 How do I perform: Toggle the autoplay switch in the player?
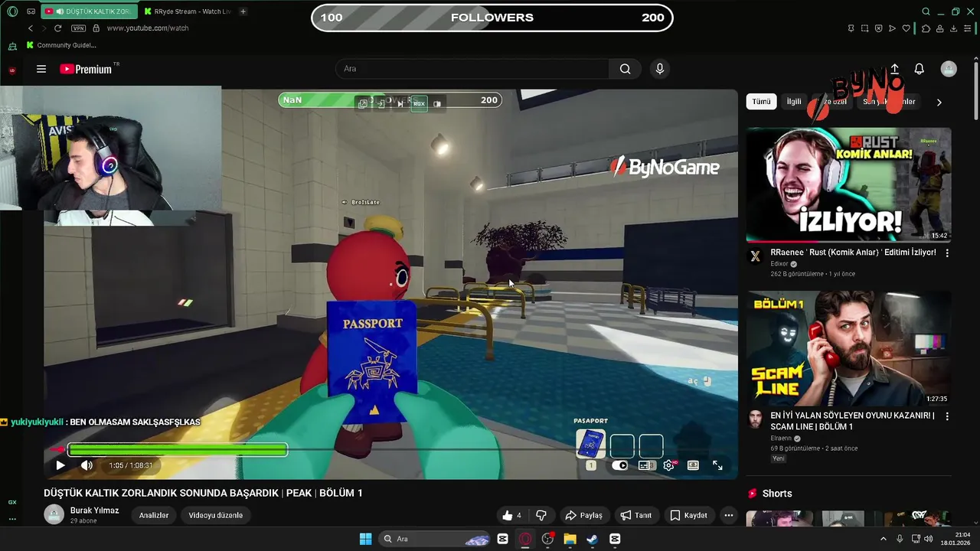coord(619,465)
